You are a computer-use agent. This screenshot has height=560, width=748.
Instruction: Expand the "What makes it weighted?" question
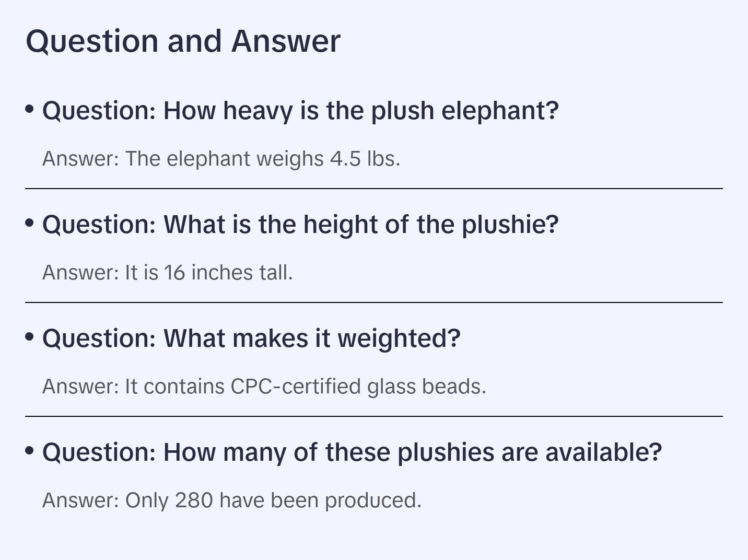click(251, 339)
